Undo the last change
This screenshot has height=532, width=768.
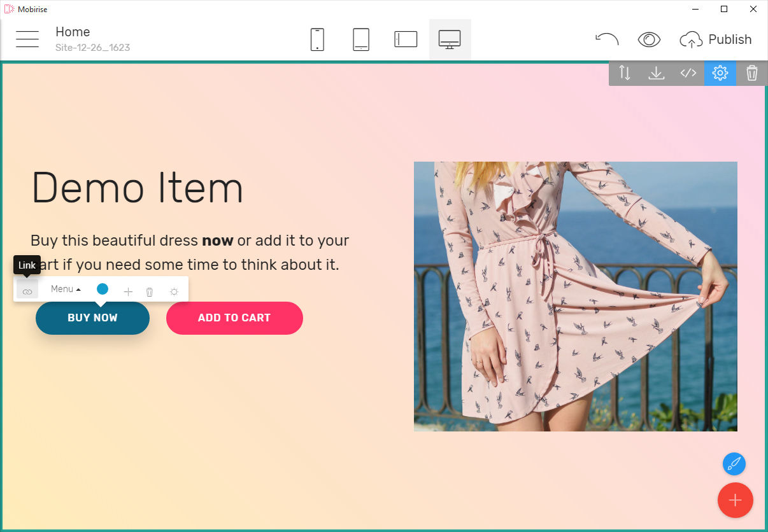point(607,39)
